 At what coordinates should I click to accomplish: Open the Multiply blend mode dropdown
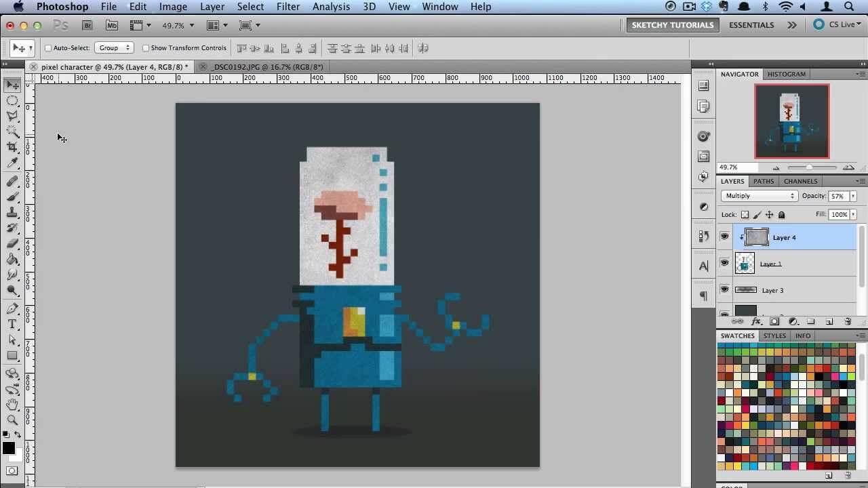click(758, 195)
